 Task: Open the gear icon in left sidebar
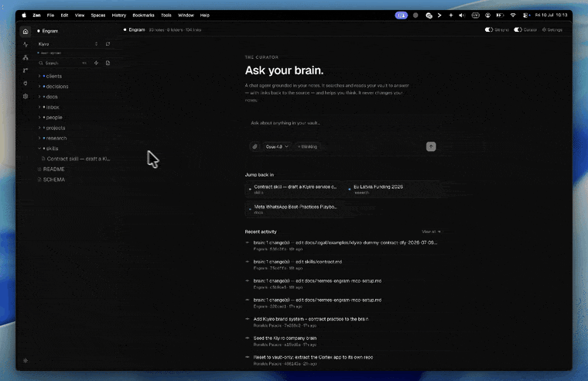tap(26, 96)
